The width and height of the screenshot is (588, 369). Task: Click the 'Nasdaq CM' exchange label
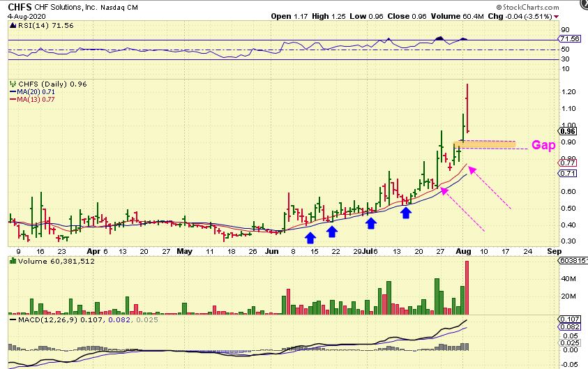point(119,7)
